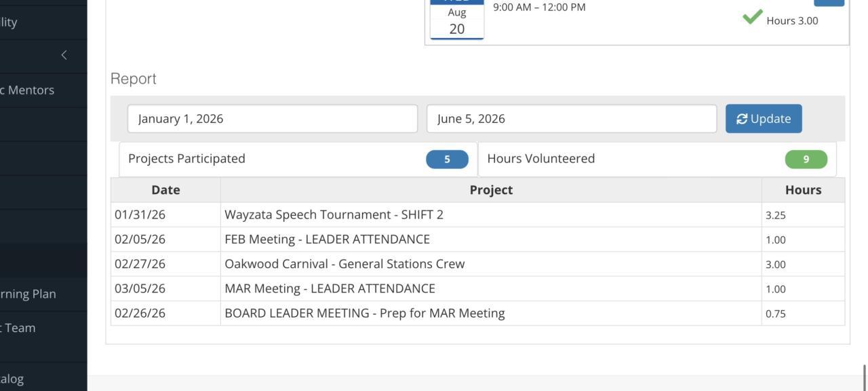
Task: Click the Project column header
Action: pos(490,190)
